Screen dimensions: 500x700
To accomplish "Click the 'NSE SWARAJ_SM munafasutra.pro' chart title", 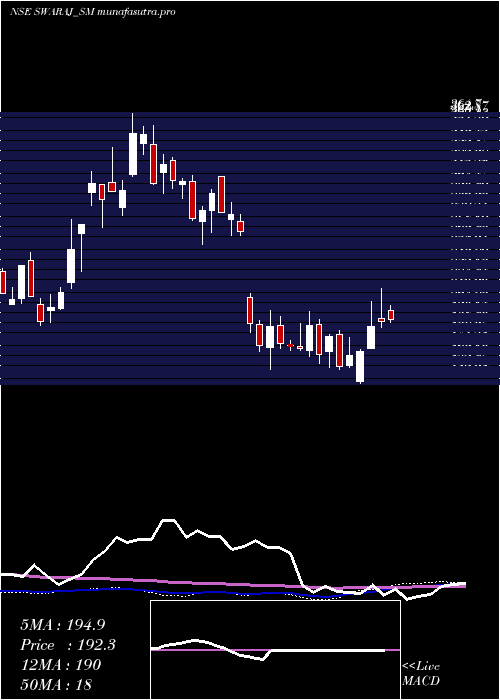I will (x=92, y=12).
